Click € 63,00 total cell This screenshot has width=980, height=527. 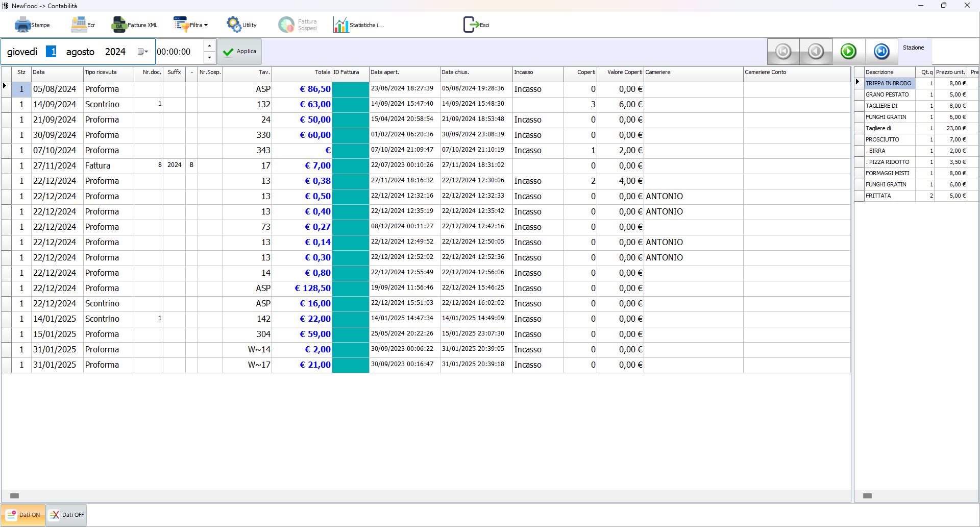click(302, 104)
